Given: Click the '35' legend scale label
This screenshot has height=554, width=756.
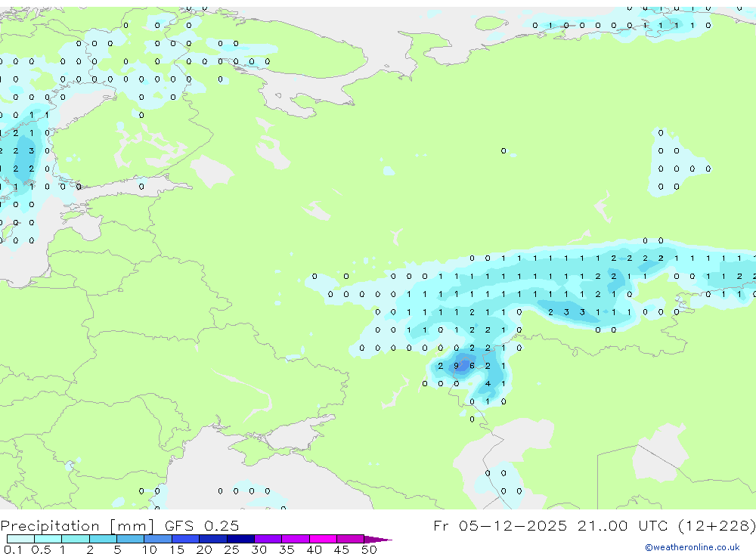Looking at the screenshot, I should 287,549.
